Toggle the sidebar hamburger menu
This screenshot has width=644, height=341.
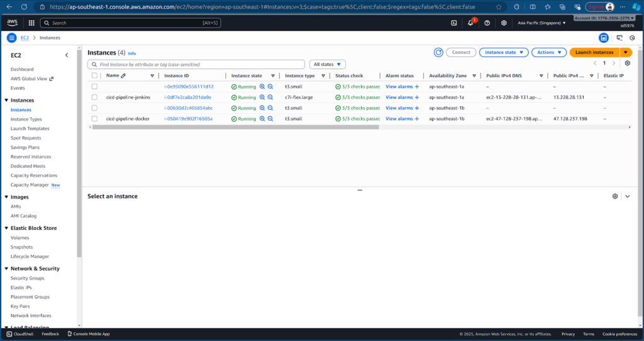coord(11,38)
